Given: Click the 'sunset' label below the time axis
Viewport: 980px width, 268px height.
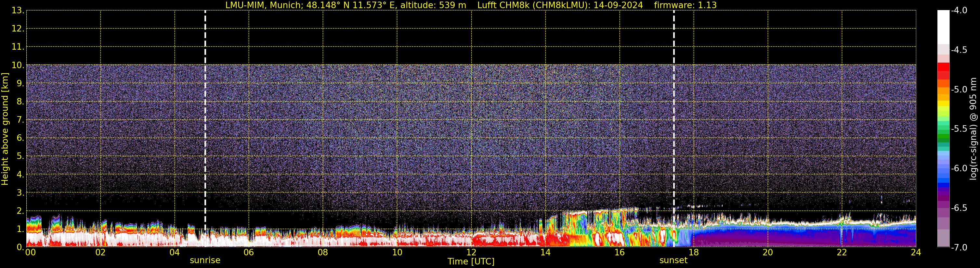Looking at the screenshot, I should pos(673,261).
